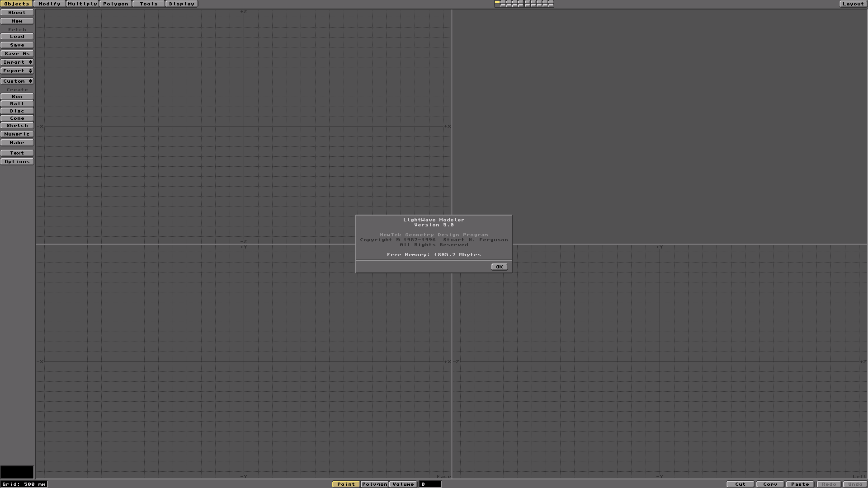This screenshot has width=868, height=488.
Task: Open the Modify menu
Action: click(x=49, y=4)
